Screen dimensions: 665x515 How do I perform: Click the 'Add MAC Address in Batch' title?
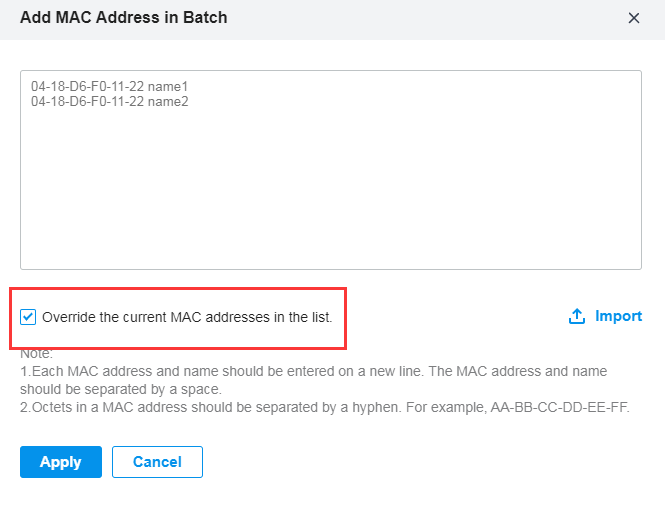[x=124, y=17]
